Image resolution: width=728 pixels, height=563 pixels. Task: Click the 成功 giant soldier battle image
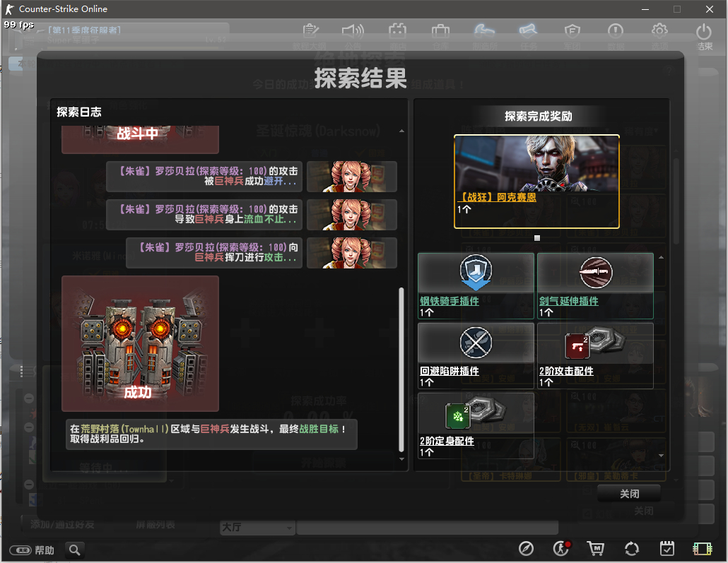140,343
